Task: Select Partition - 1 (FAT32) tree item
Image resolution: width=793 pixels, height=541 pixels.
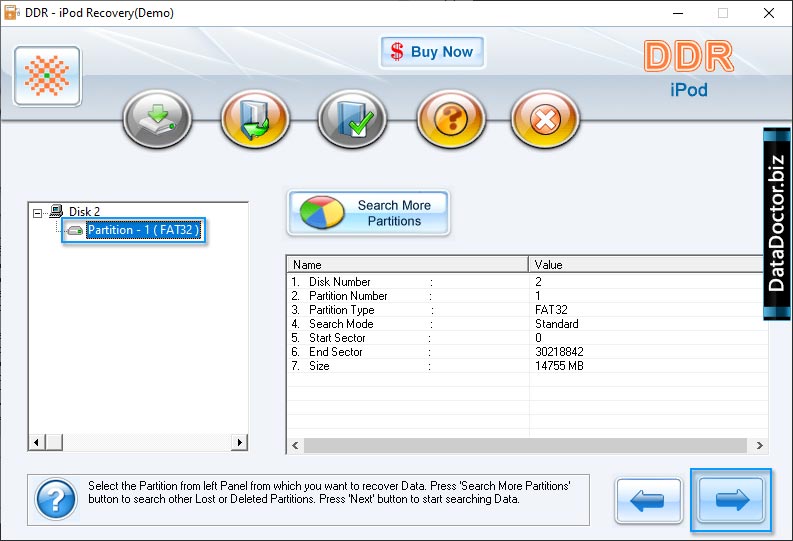Action: point(144,230)
